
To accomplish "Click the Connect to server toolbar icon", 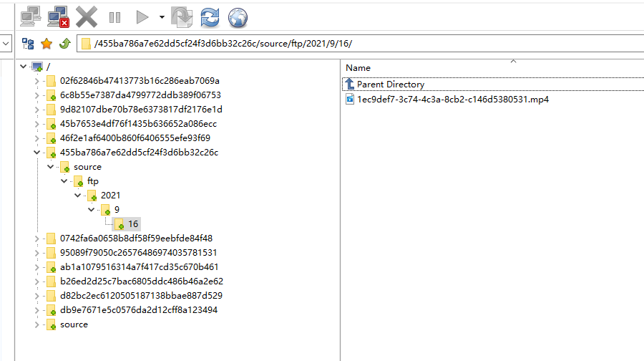I will (30, 17).
